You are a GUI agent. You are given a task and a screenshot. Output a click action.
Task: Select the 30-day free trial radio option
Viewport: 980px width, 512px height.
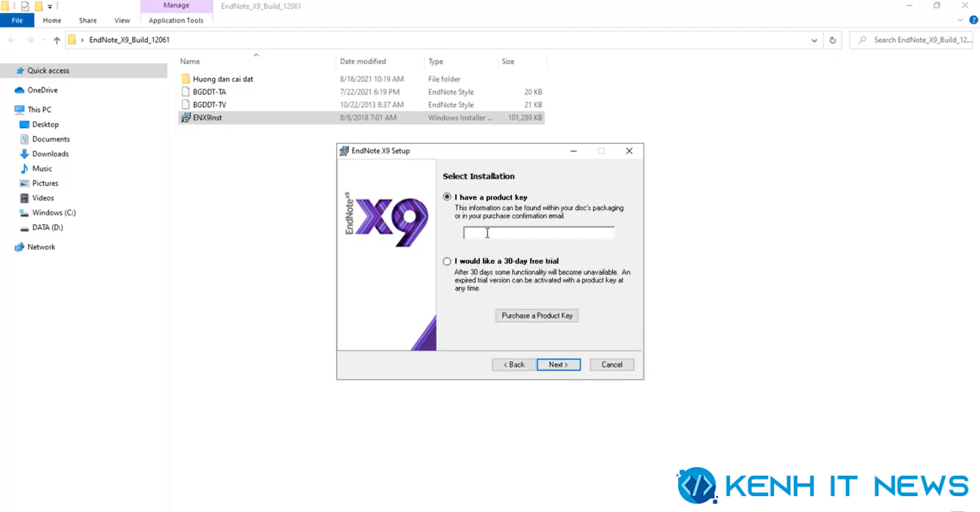[447, 261]
